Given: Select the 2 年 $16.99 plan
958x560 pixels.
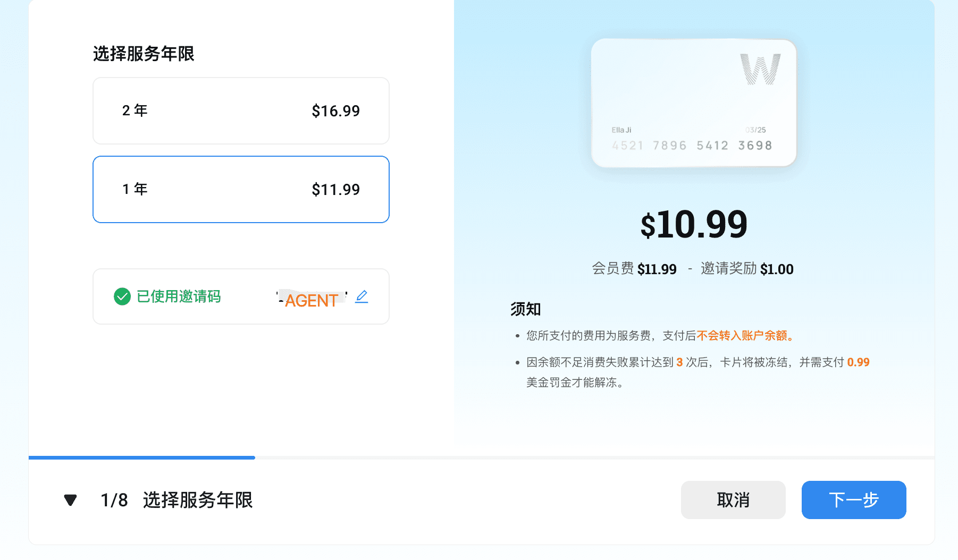Looking at the screenshot, I should point(241,111).
